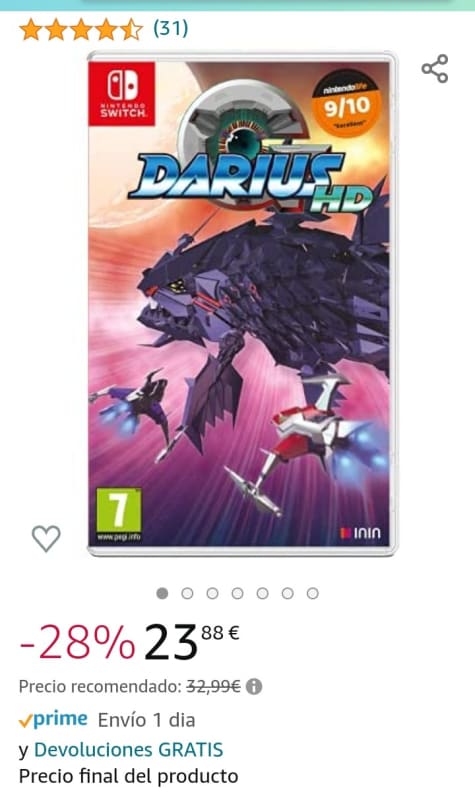Viewport: 475px width, 800px height.
Task: Add product to wishlist with heart icon
Action: (46, 538)
